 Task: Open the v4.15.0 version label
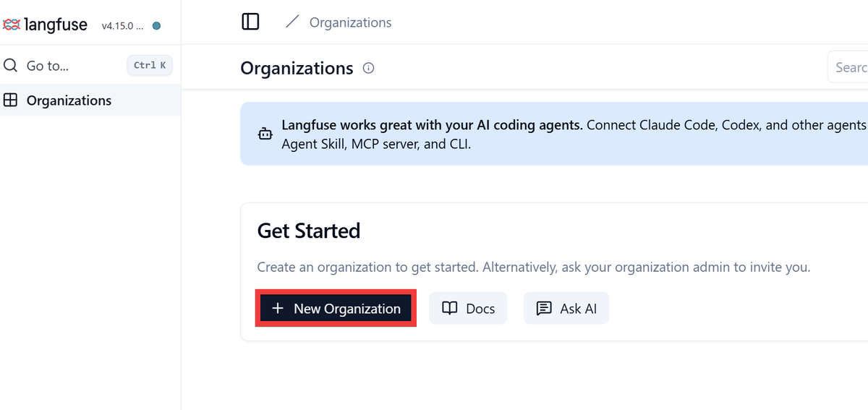[122, 26]
